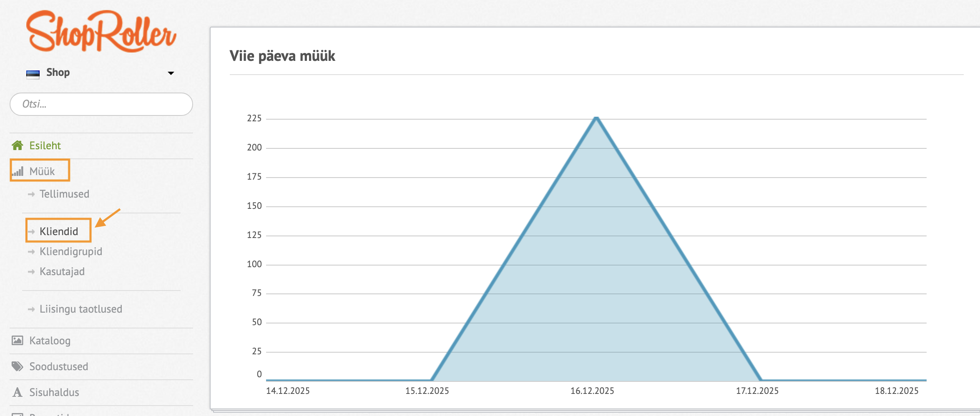Click the Sisuhaldus letter A icon
Viewport: 980px width, 416px height.
18,392
